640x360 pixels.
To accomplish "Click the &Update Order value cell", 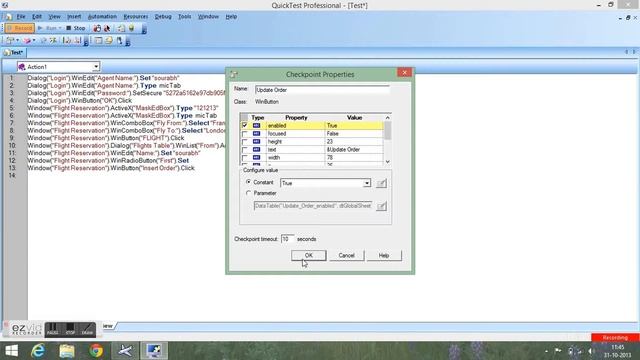I will (354, 150).
